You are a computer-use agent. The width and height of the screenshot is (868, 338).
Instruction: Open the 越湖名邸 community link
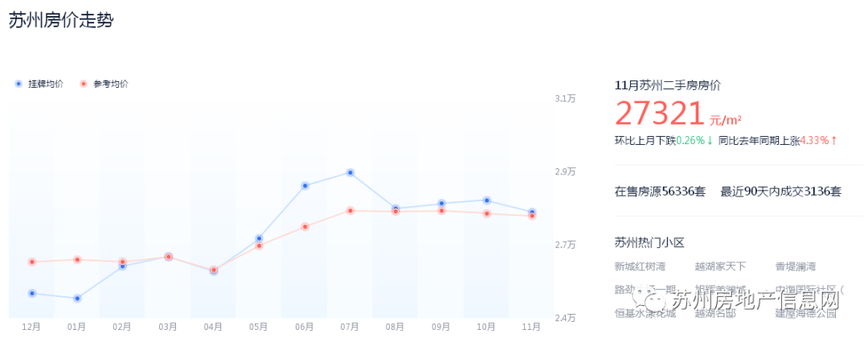pyautogui.click(x=715, y=314)
